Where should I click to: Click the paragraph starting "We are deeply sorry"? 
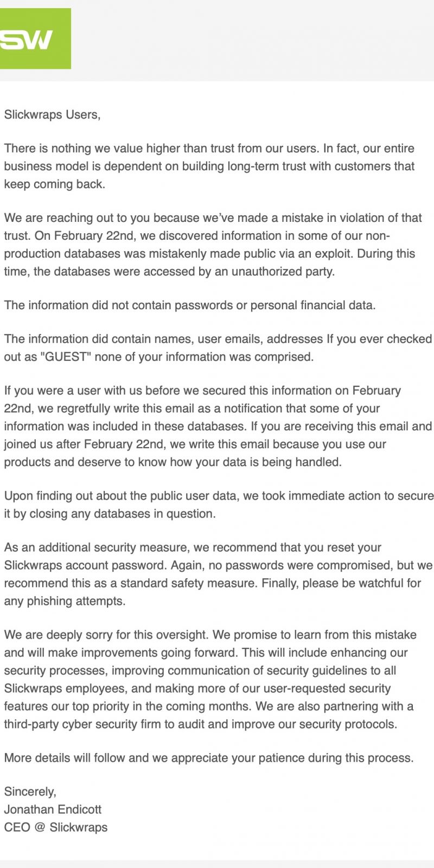(212, 679)
